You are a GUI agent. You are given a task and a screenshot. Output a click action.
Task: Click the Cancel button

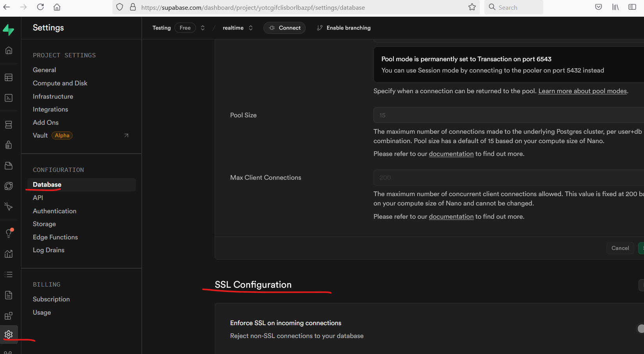[620, 248]
